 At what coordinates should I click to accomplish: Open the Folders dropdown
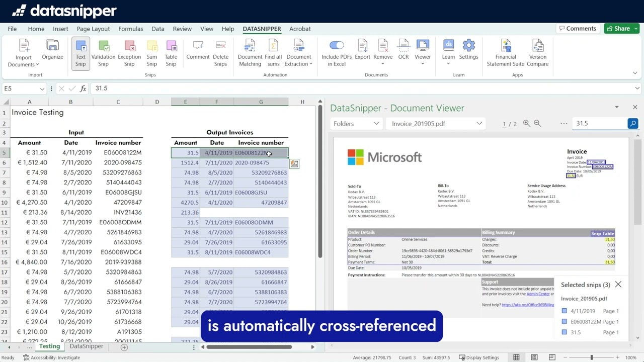[x=356, y=124]
